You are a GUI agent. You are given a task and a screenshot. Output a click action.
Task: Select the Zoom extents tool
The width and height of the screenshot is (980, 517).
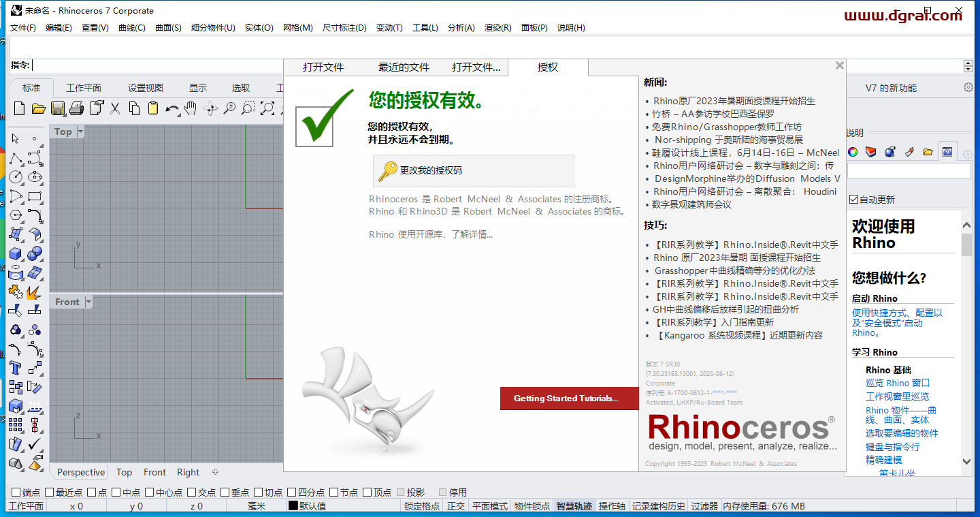click(x=267, y=108)
